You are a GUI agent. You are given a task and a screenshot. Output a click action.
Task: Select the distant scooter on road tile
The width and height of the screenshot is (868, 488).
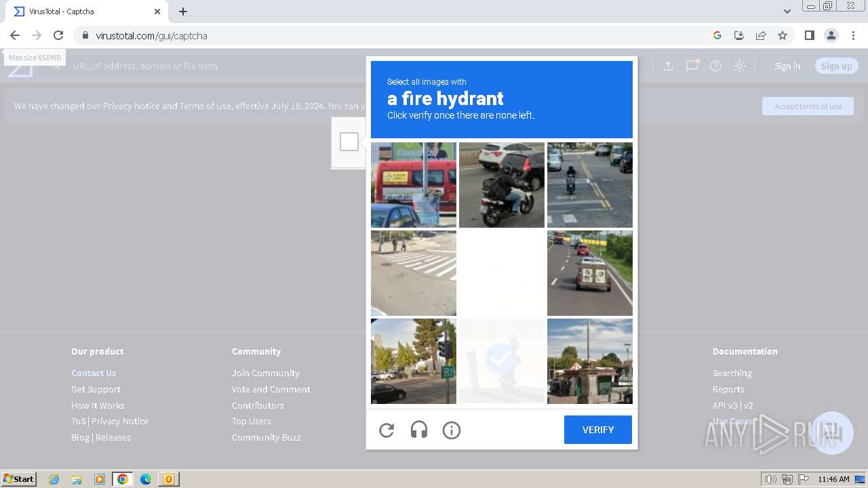(x=590, y=185)
